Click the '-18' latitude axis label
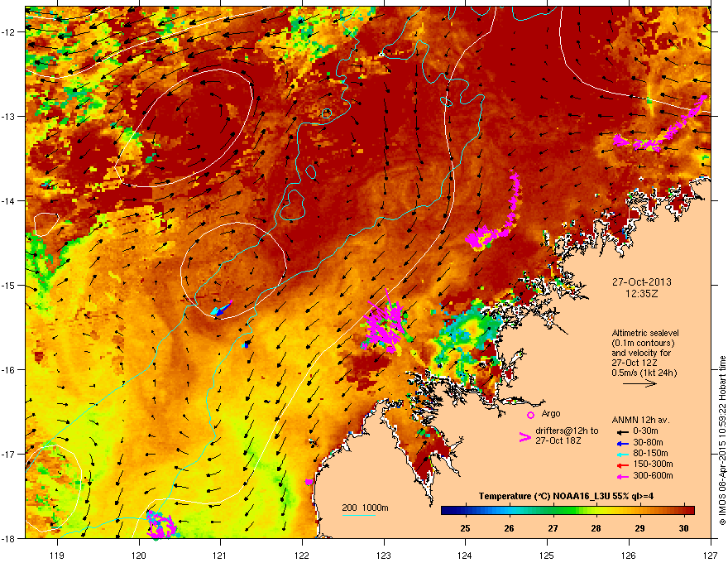Screen dimensions: 728x563 [x=8, y=538]
